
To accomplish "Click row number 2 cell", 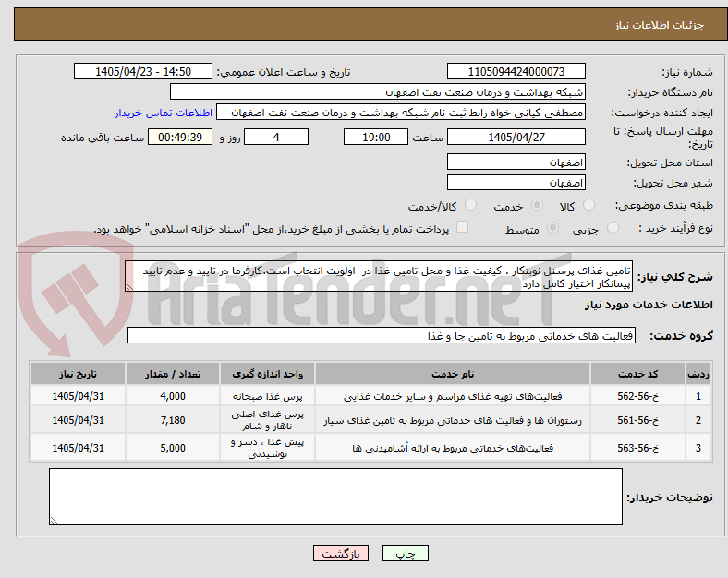I will [698, 420].
